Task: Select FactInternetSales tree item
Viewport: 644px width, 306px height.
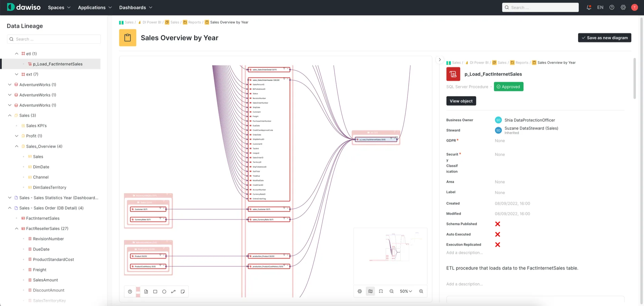Action: [x=43, y=218]
